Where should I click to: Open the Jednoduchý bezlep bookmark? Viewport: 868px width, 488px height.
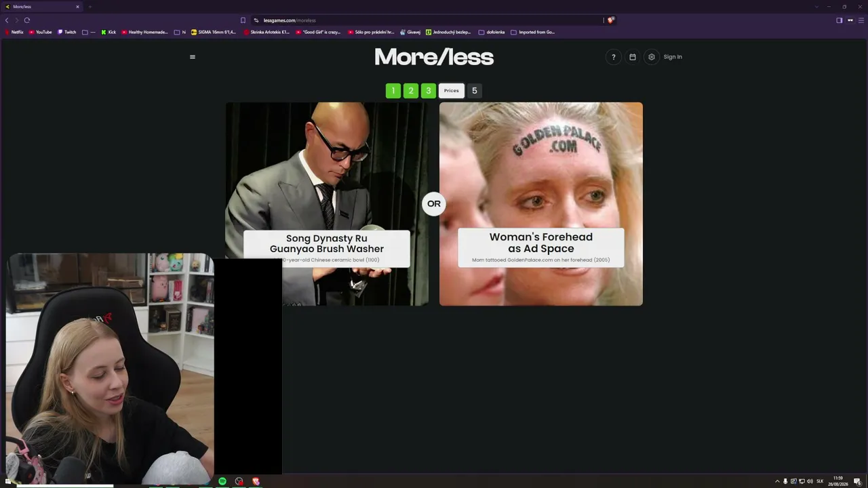pyautogui.click(x=448, y=32)
